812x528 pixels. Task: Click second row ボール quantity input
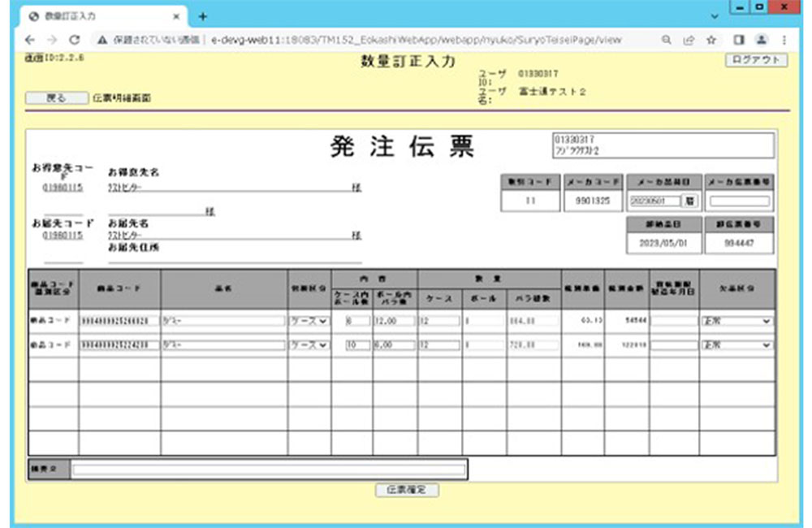[x=484, y=345]
